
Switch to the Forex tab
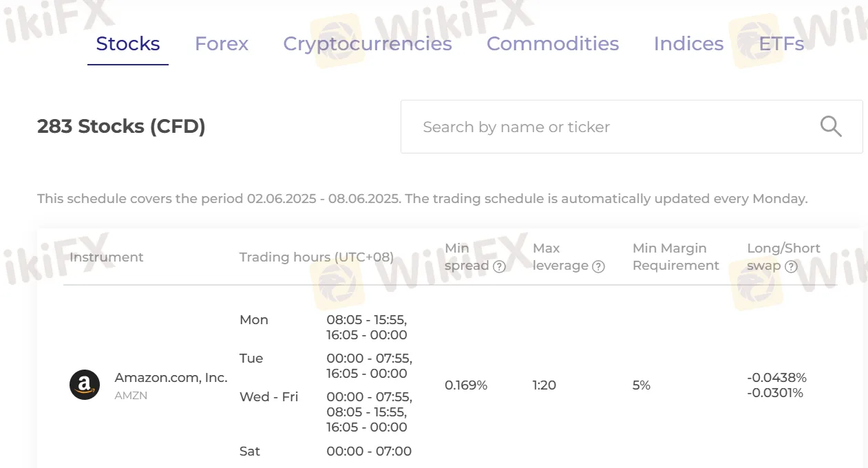[222, 44]
